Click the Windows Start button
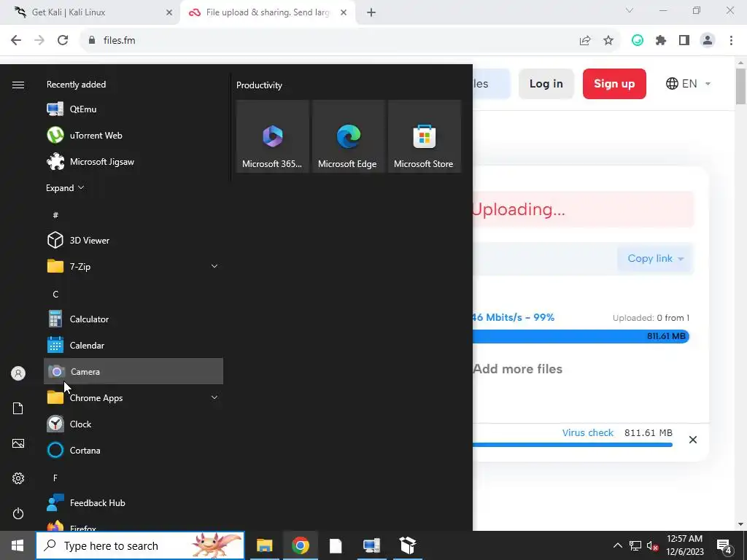This screenshot has width=747, height=560. 18,545
